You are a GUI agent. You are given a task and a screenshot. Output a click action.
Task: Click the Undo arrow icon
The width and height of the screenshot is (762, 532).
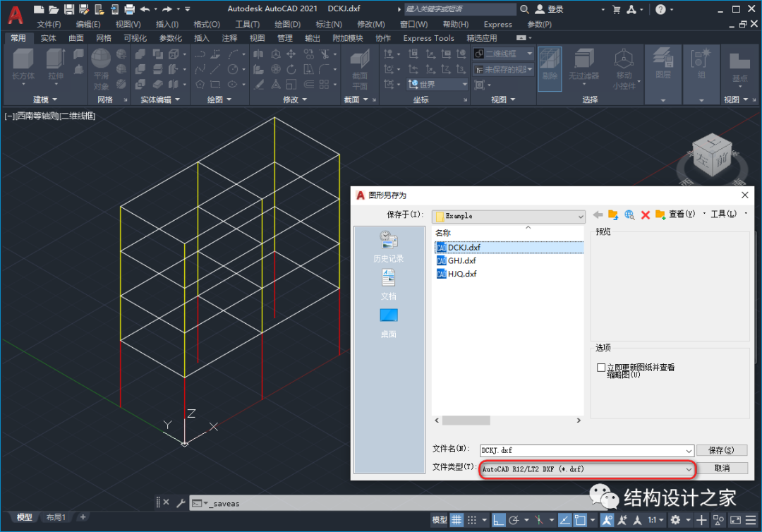coord(145,9)
